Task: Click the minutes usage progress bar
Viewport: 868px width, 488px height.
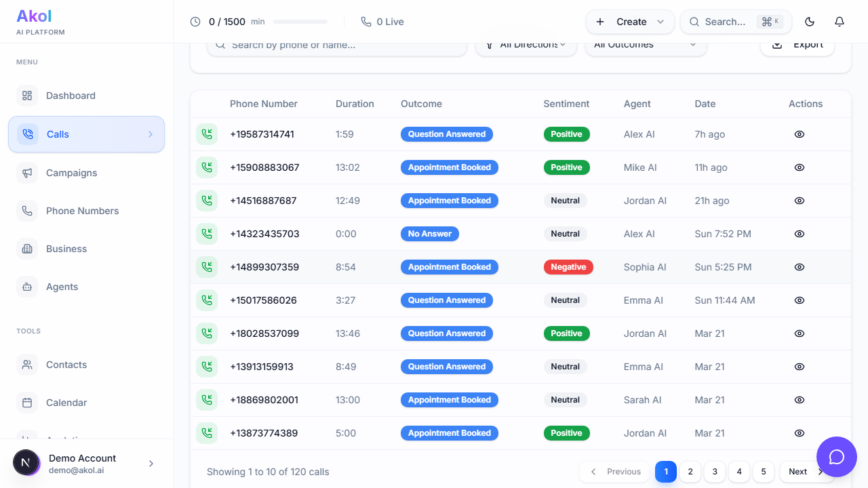Action: 299,21
